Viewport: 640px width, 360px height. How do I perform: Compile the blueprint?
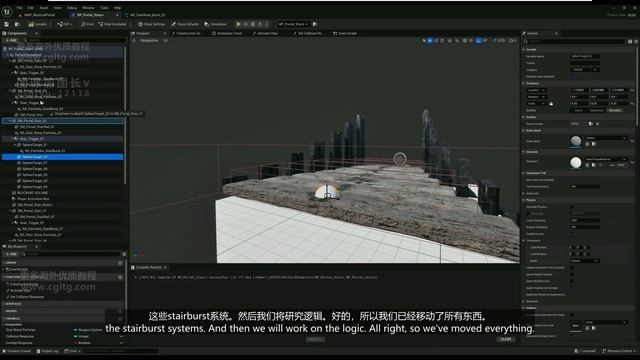(x=38, y=24)
